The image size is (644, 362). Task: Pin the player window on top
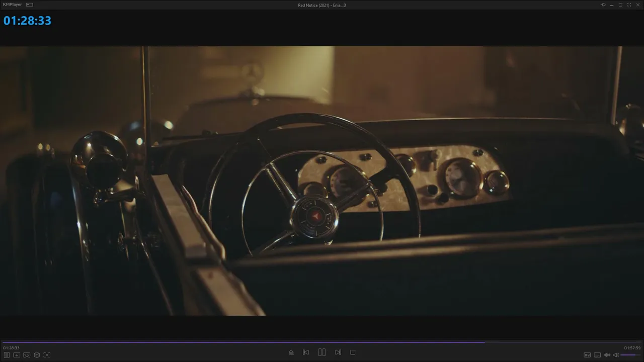point(603,5)
